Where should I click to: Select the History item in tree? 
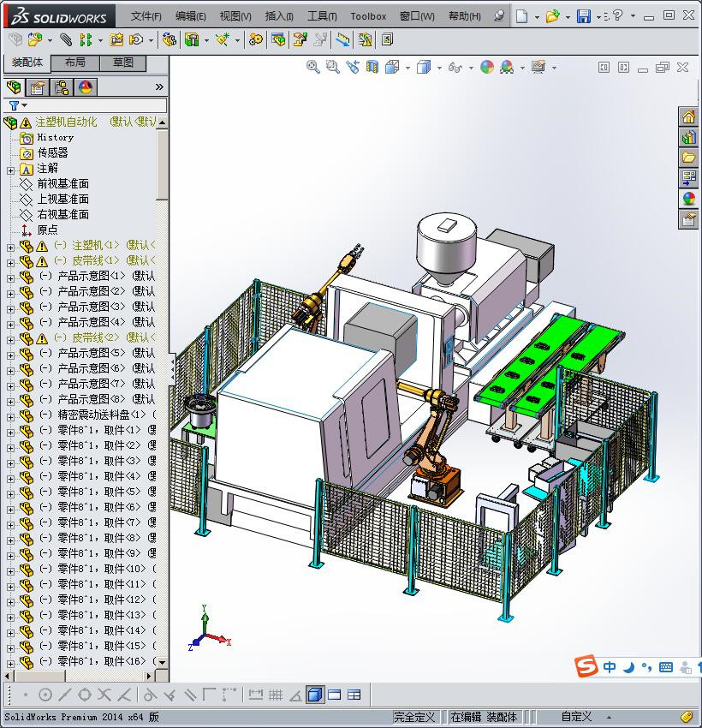coord(55,137)
